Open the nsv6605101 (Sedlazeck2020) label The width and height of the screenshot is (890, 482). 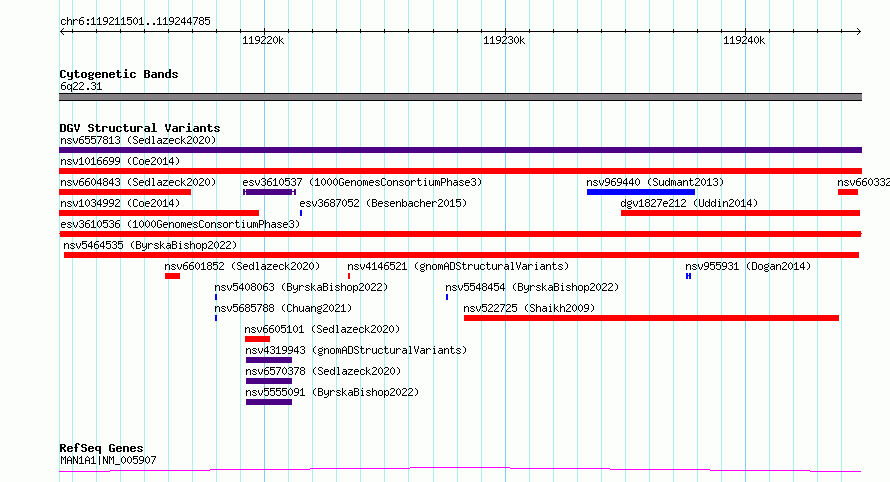322,329
